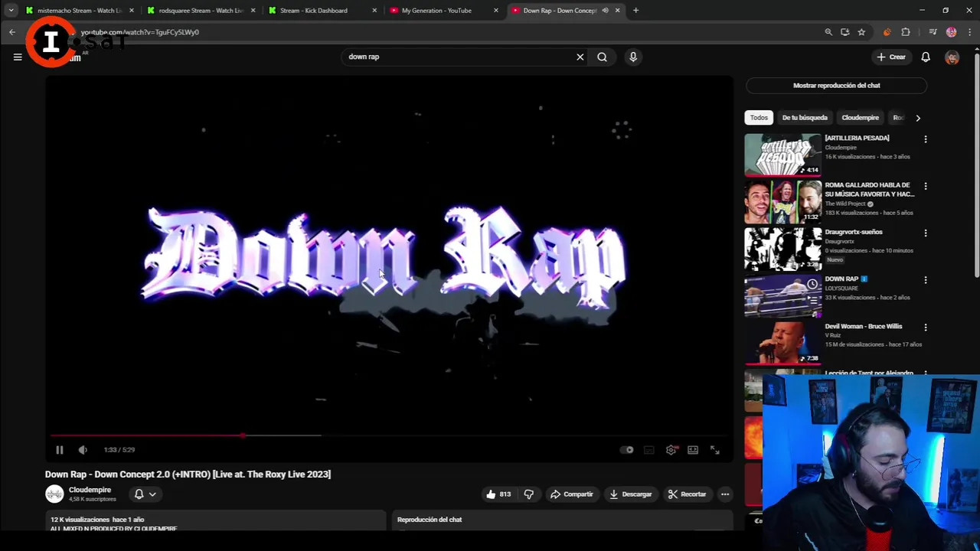
Task: Go back with the browser back arrow
Action: (x=12, y=32)
